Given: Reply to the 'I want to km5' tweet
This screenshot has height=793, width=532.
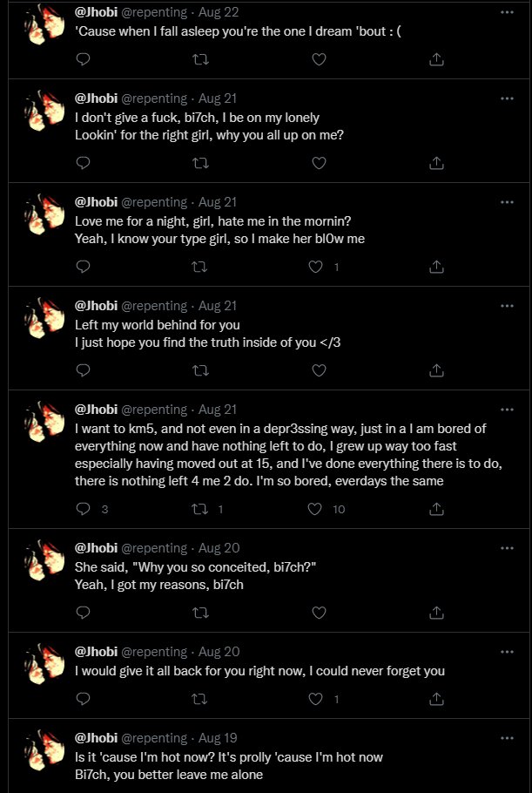Looking at the screenshot, I should click(84, 509).
